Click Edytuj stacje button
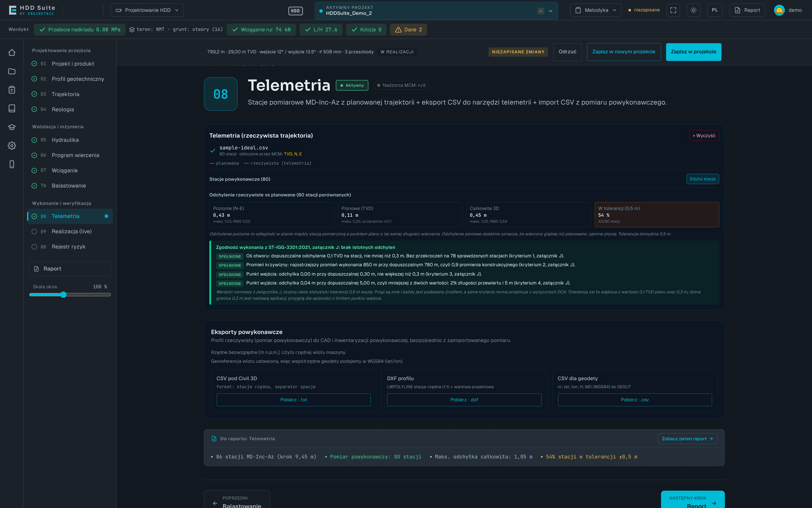Image resolution: width=812 pixels, height=508 pixels. pyautogui.click(x=703, y=179)
